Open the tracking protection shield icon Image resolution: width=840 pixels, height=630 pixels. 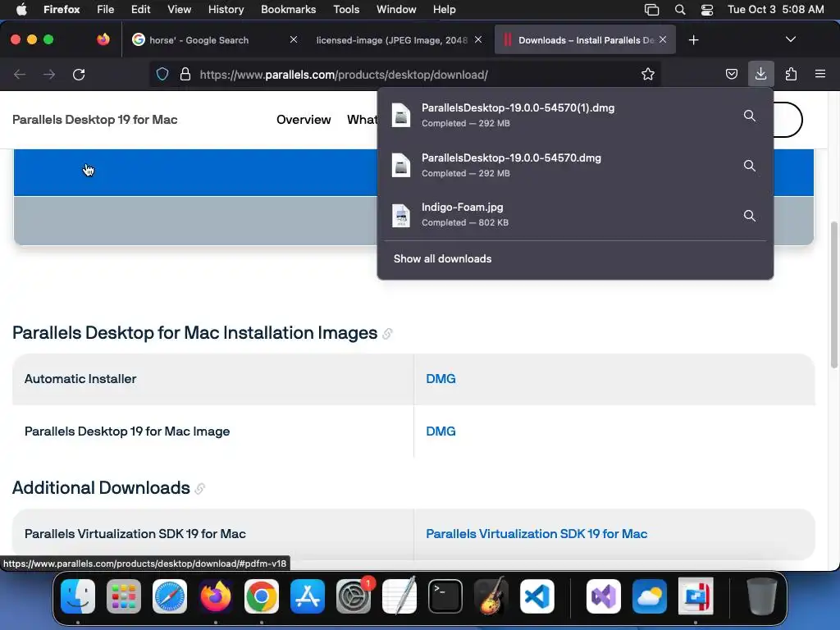point(162,75)
